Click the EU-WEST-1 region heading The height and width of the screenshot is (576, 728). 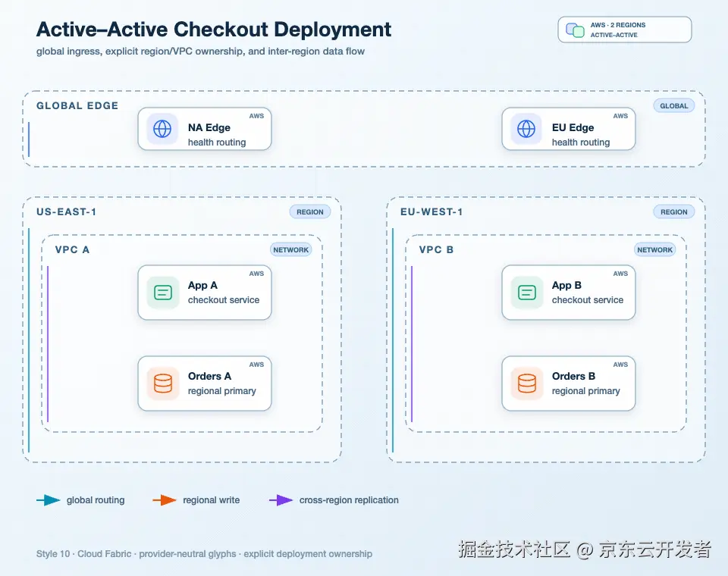pos(431,212)
